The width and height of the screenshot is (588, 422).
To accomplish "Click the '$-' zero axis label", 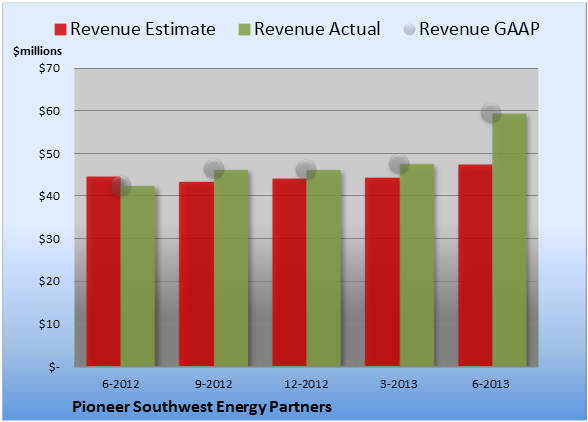I will point(54,367).
